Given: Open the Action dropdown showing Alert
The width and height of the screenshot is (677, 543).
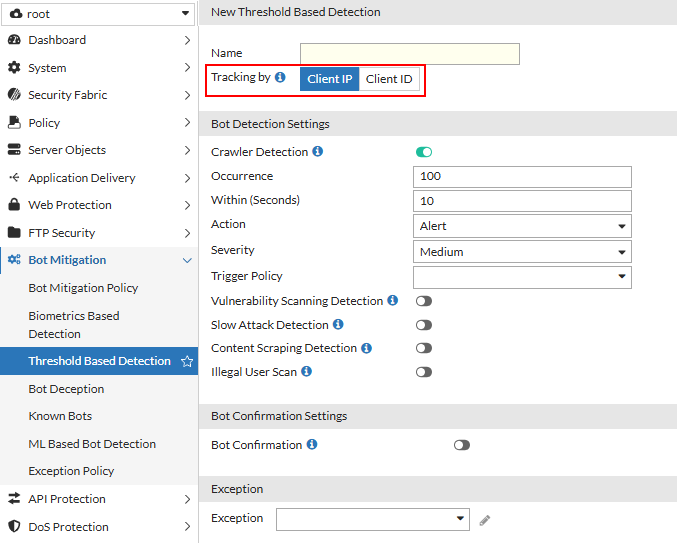Looking at the screenshot, I should coord(522,226).
